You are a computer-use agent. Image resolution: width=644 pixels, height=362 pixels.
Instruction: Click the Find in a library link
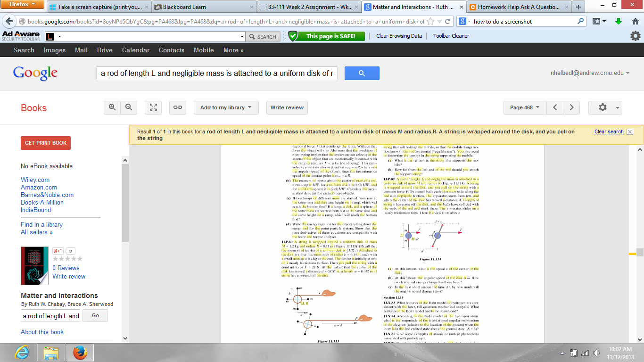coord(41,224)
